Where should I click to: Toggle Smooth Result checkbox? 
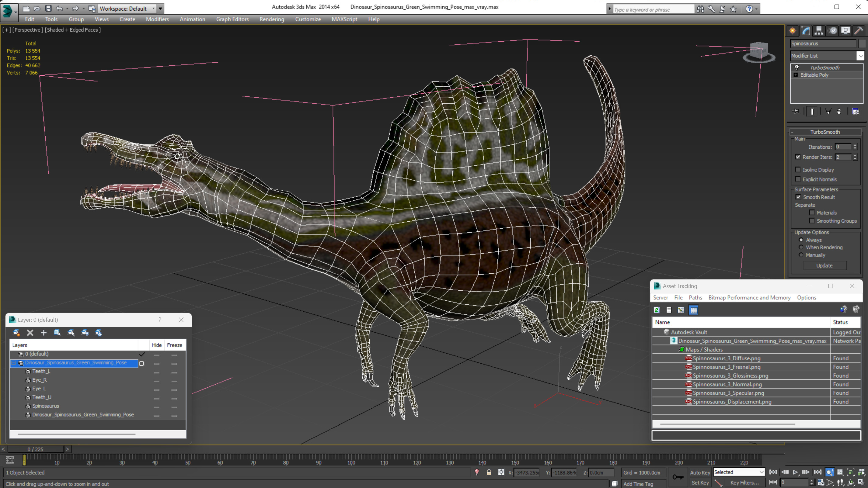pos(798,197)
